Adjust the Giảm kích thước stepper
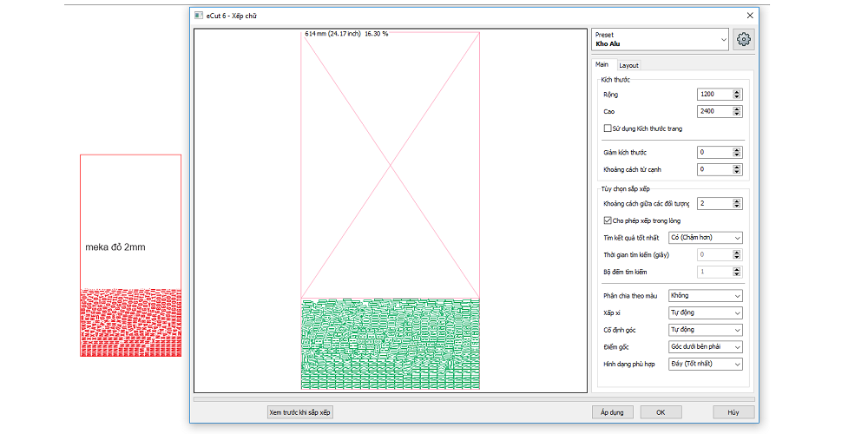The width and height of the screenshot is (868, 434). (x=738, y=153)
